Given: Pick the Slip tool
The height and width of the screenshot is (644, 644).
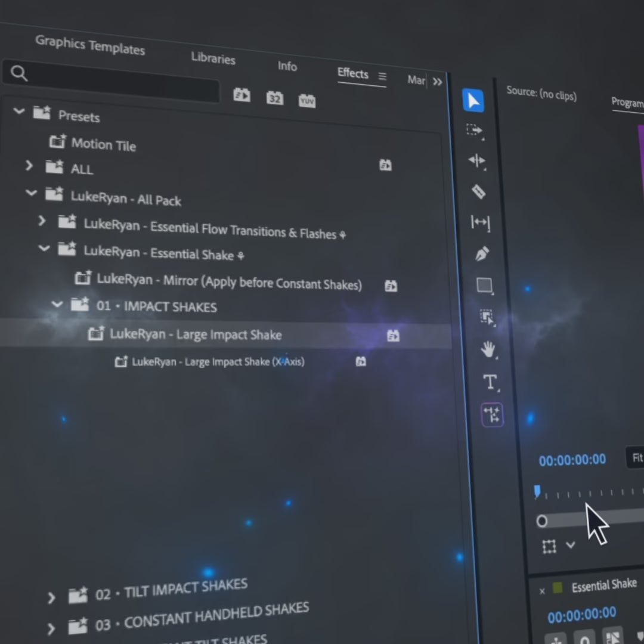Looking at the screenshot, I should (480, 222).
